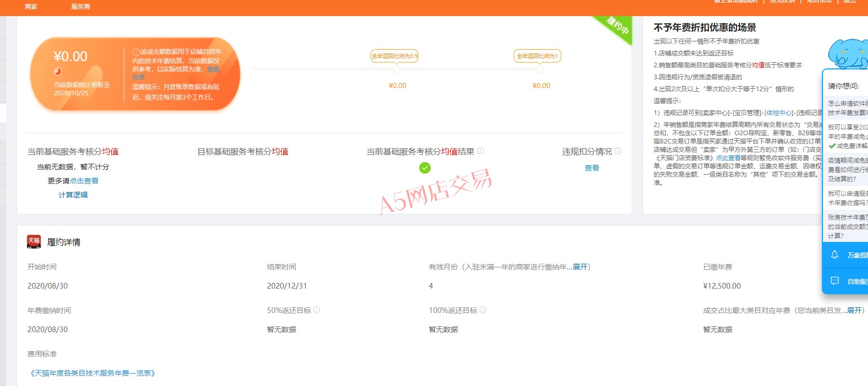Open the 商家 menu in top bar
This screenshot has width=868, height=386.
31,7
